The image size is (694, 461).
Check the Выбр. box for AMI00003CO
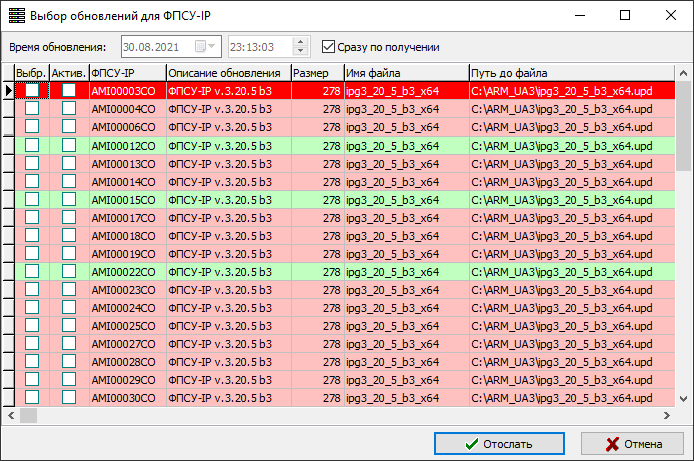[x=32, y=90]
